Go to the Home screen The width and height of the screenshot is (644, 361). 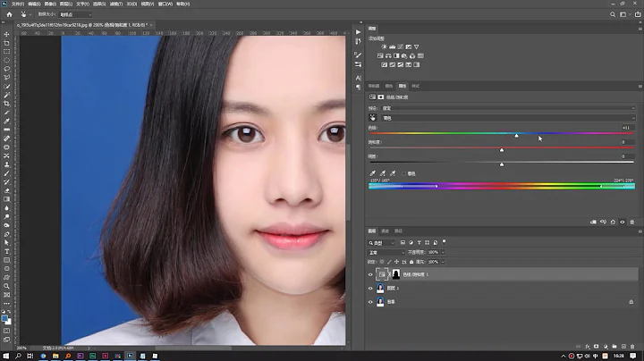point(10,14)
